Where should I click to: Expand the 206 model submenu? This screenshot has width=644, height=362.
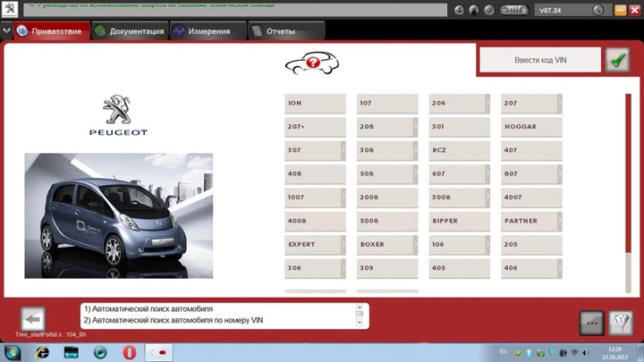tap(487, 104)
